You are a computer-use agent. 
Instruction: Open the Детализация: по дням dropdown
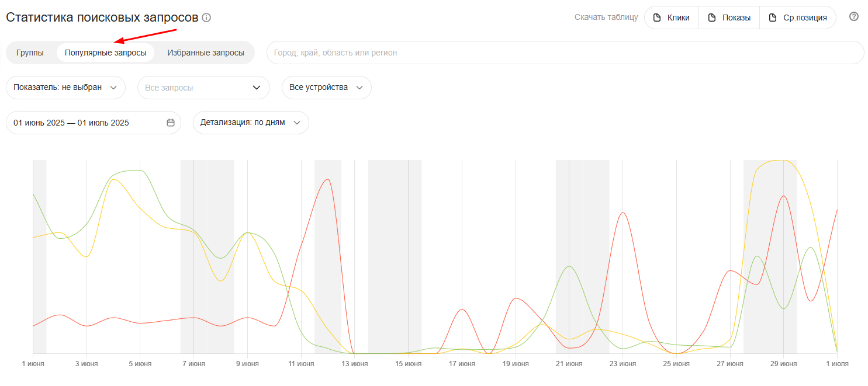250,123
